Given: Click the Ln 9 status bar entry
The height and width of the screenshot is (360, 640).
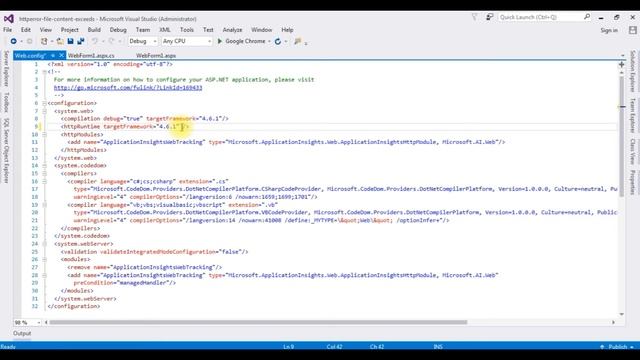Looking at the screenshot, I should [x=288, y=347].
